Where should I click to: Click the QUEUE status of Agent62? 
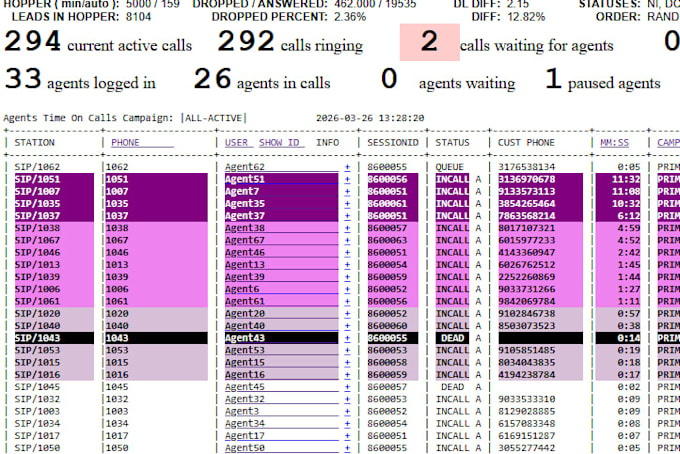click(450, 167)
